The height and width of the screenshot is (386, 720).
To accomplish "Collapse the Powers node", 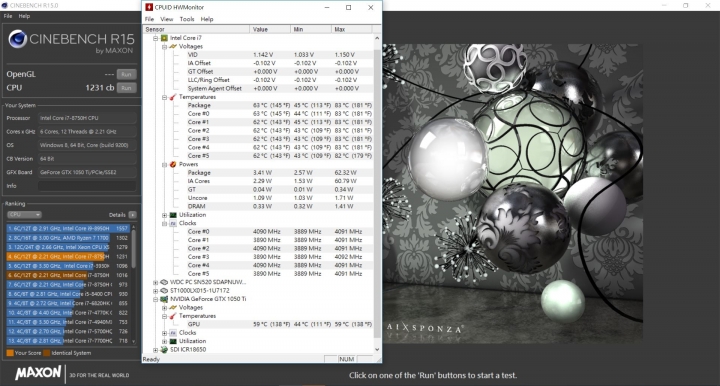I will click(x=164, y=164).
